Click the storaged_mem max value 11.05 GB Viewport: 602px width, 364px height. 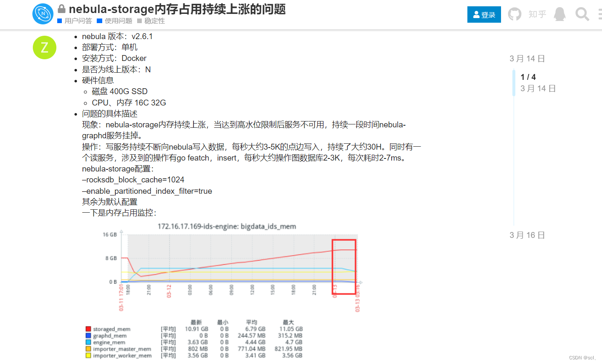291,329
